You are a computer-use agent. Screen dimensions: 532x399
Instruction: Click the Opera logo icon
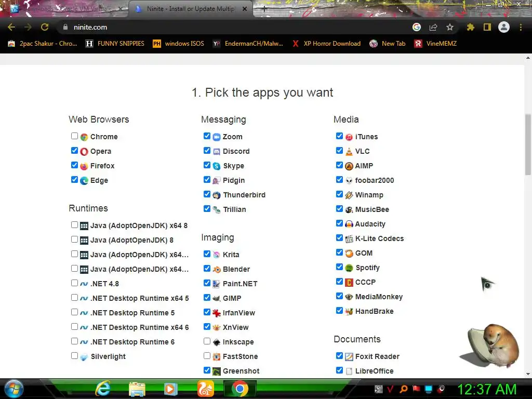click(84, 152)
